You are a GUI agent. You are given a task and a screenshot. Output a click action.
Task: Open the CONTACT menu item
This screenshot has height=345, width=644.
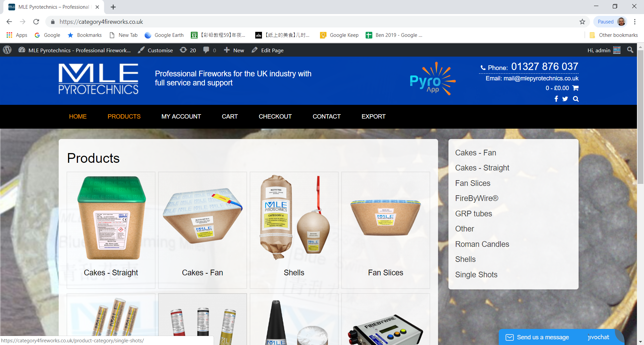click(x=327, y=117)
